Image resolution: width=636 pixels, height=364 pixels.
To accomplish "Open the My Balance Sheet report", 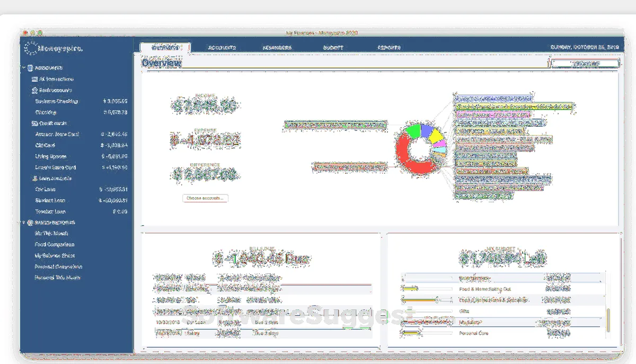I will pos(55,255).
